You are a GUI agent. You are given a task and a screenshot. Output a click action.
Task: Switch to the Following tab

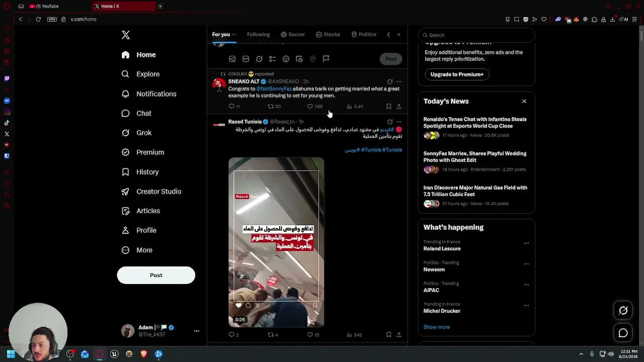pos(258,35)
